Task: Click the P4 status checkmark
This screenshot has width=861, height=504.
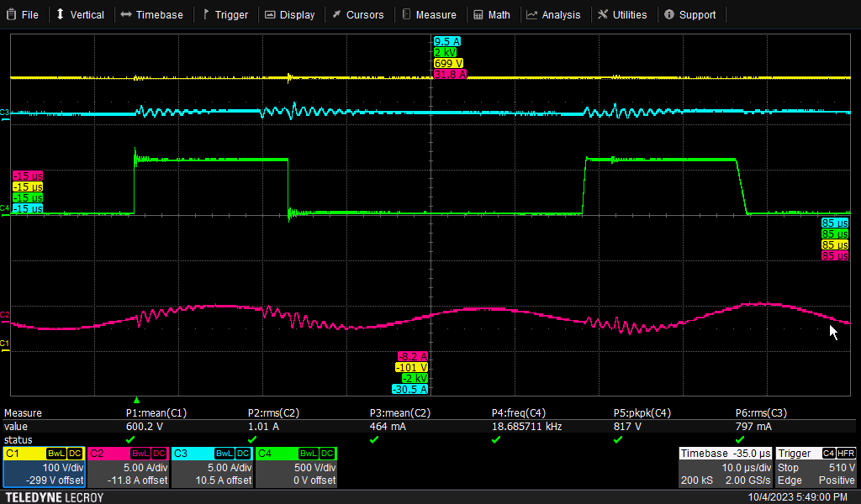Action: [496, 440]
